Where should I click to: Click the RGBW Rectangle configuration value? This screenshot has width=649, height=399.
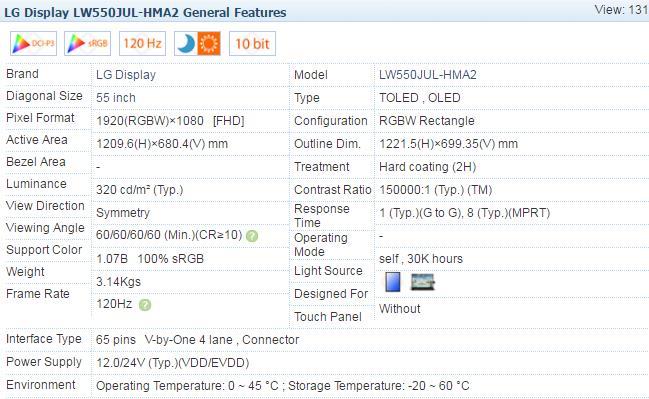427,121
